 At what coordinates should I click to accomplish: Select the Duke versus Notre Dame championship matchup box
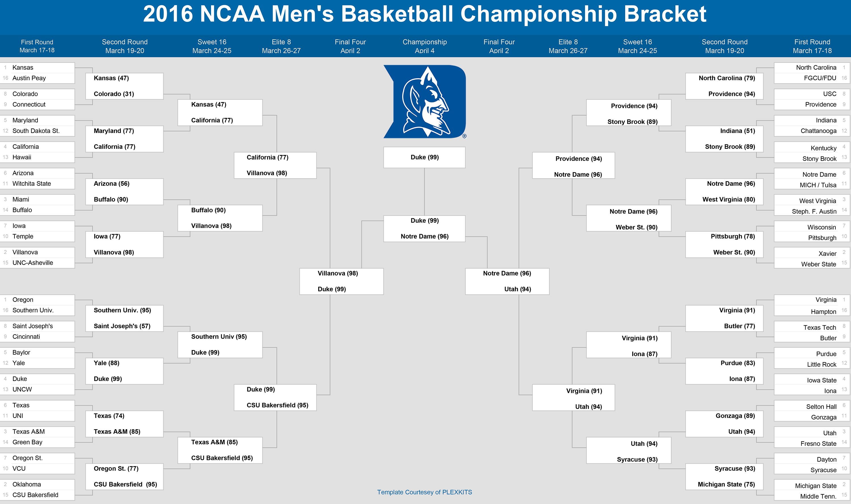pos(424,228)
